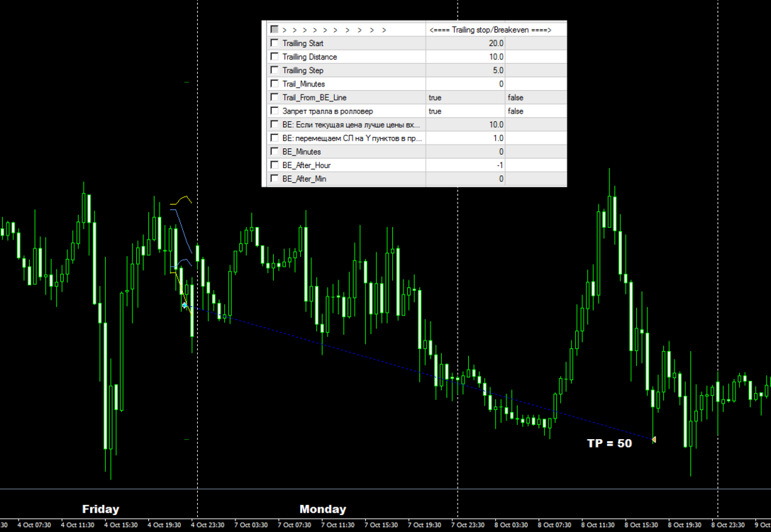Click '7 Oct 19:30' on the time axis
771x532 pixels.
click(x=424, y=525)
